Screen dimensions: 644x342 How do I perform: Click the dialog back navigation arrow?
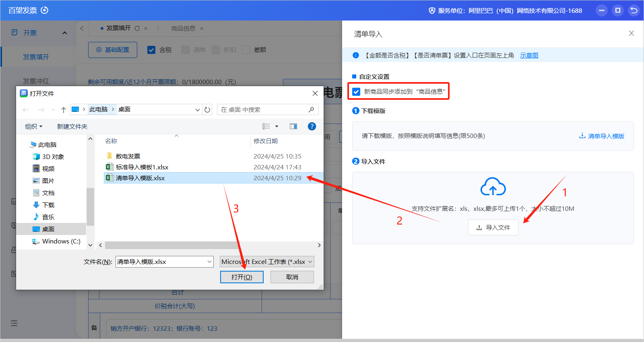(26, 109)
